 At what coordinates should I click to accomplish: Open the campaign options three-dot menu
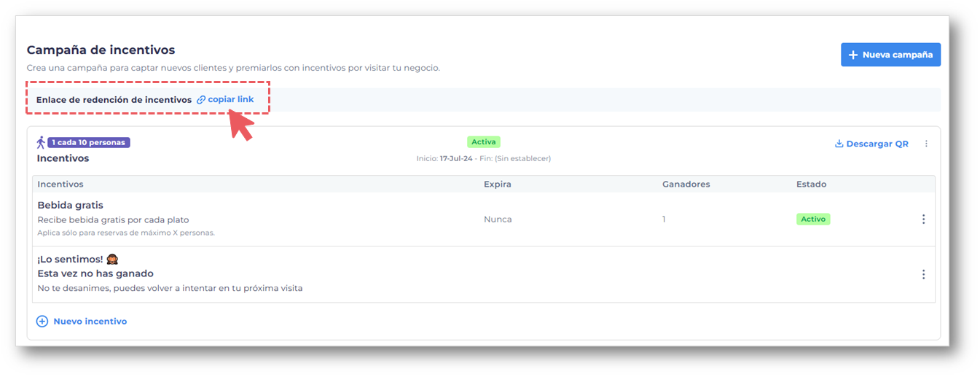[926, 144]
